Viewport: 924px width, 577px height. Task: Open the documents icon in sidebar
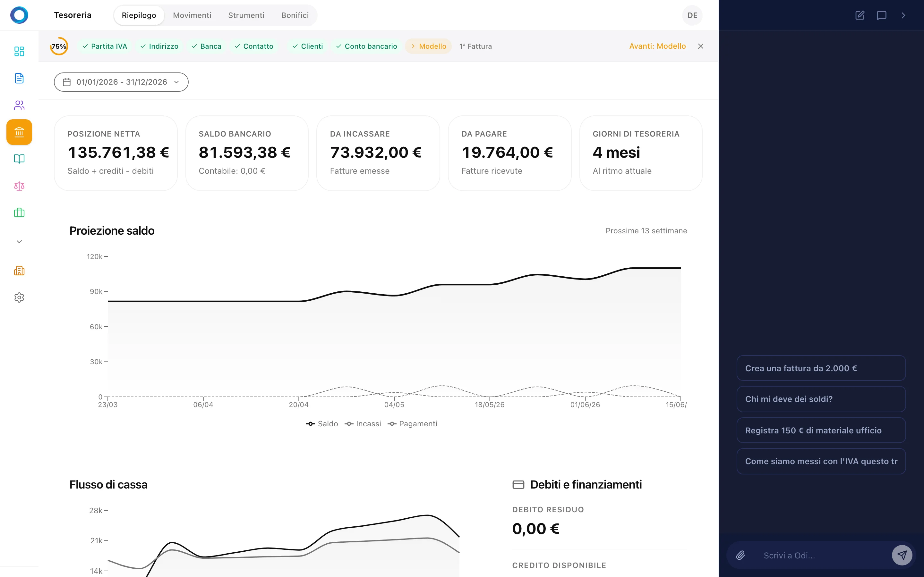[x=19, y=78]
